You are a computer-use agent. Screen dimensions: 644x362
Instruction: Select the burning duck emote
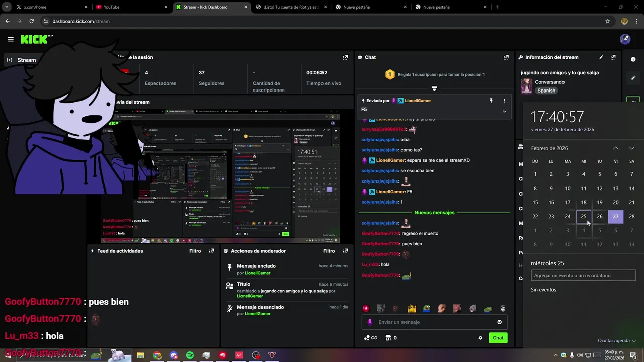click(412, 308)
